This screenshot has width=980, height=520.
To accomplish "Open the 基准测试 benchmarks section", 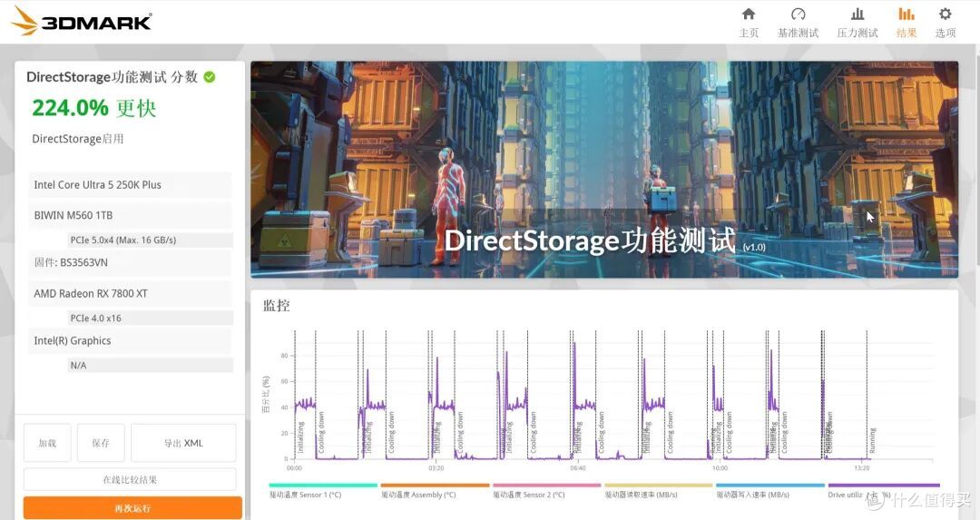I will click(x=798, y=23).
